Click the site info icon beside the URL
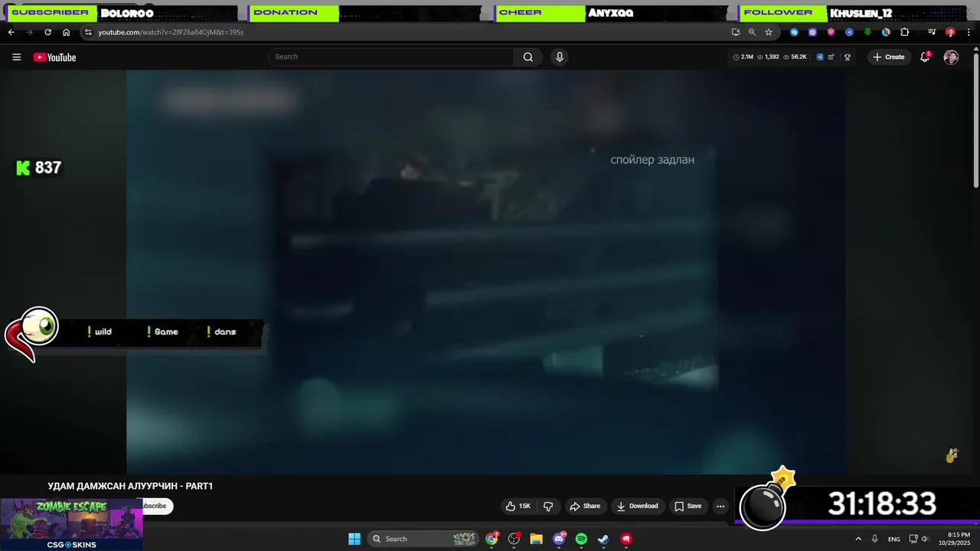Viewport: 980px width, 551px height. coord(88,32)
